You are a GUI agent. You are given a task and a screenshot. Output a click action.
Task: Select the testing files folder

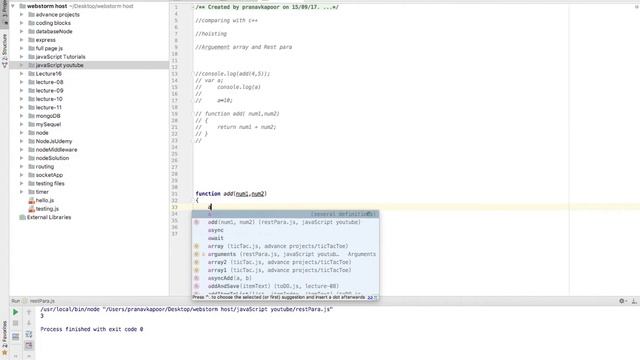click(x=46, y=183)
